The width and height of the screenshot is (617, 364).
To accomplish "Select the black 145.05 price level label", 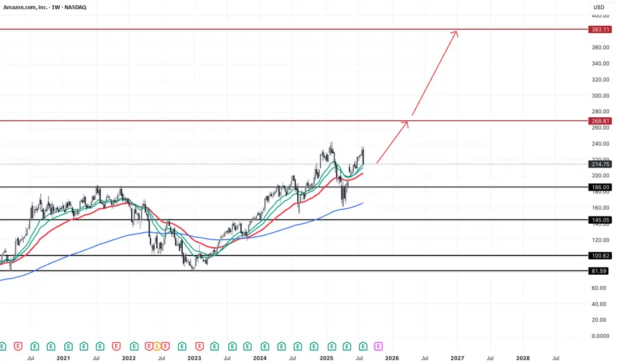I will [600, 220].
